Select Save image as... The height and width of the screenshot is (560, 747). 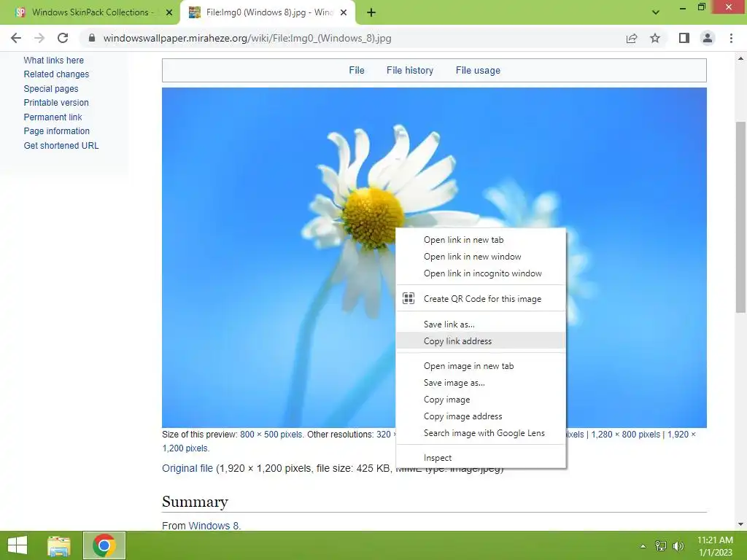[x=481, y=383]
